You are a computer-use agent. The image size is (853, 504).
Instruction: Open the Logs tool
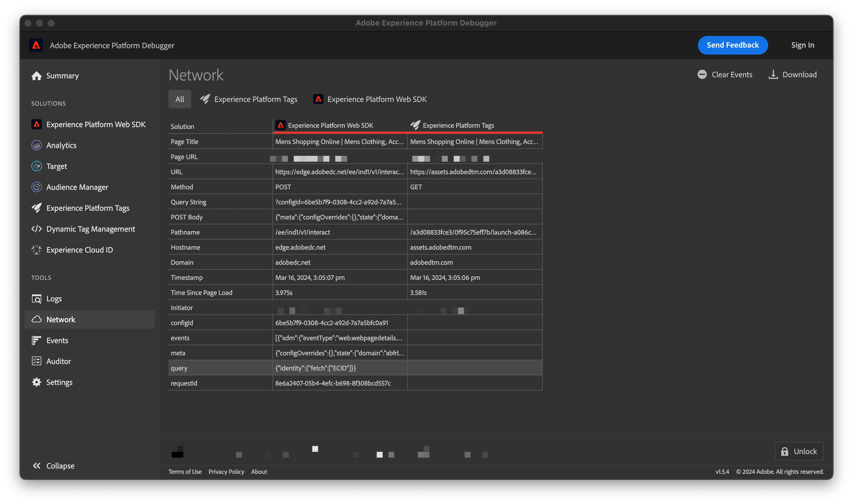54,298
